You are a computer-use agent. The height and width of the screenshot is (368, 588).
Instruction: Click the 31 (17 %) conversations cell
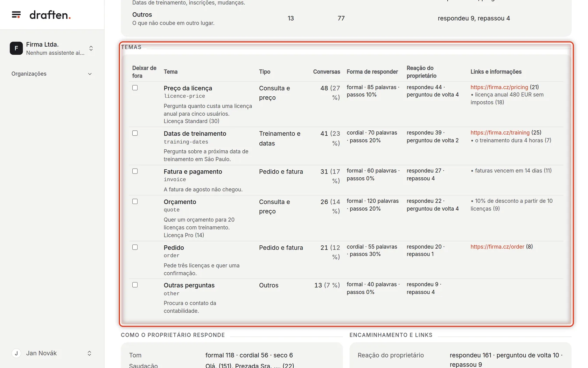330,176
